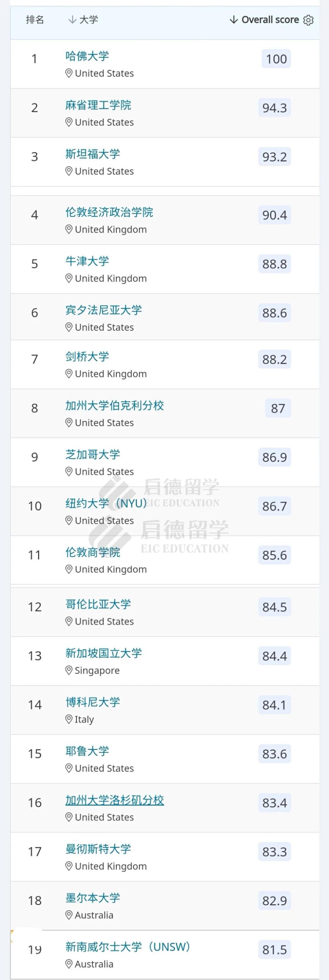Click the location pin under 哈佛大学

pos(69,73)
